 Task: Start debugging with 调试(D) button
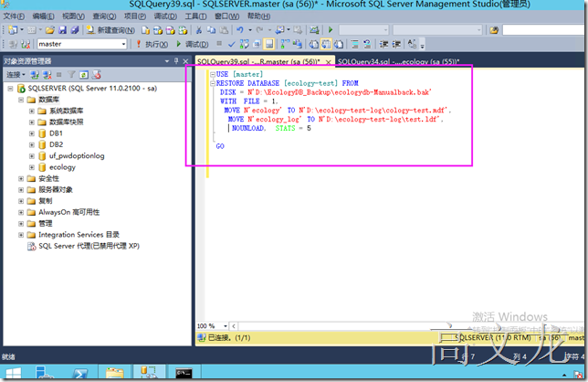click(x=193, y=44)
